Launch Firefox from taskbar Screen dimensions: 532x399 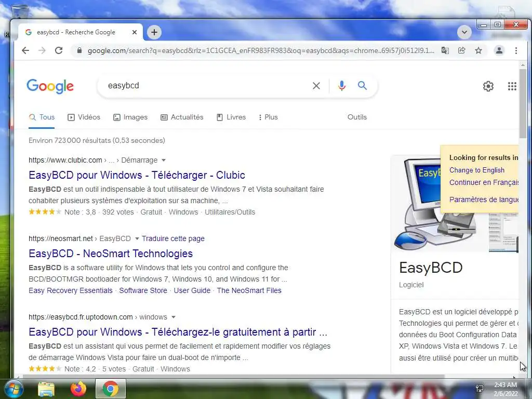(78, 389)
